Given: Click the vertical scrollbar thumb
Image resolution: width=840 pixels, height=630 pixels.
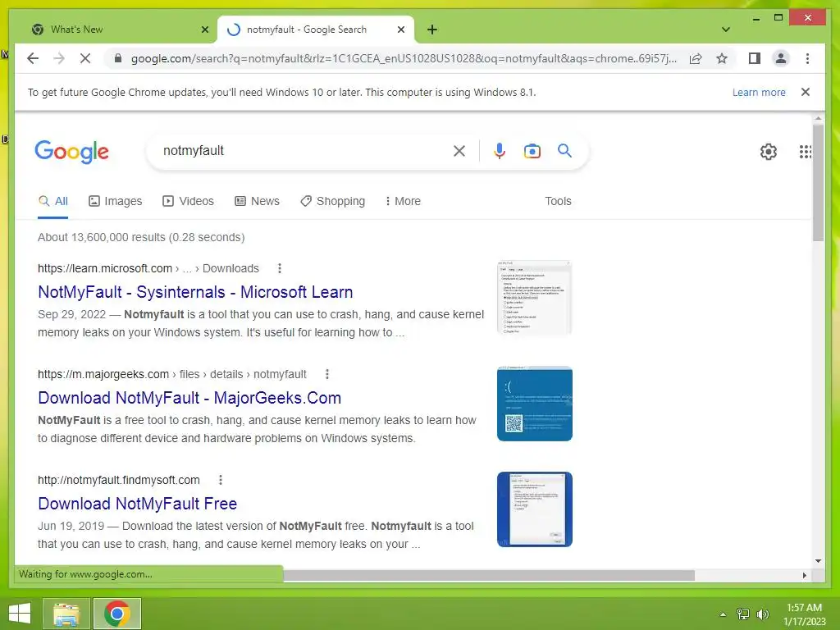Looking at the screenshot, I should (818, 183).
